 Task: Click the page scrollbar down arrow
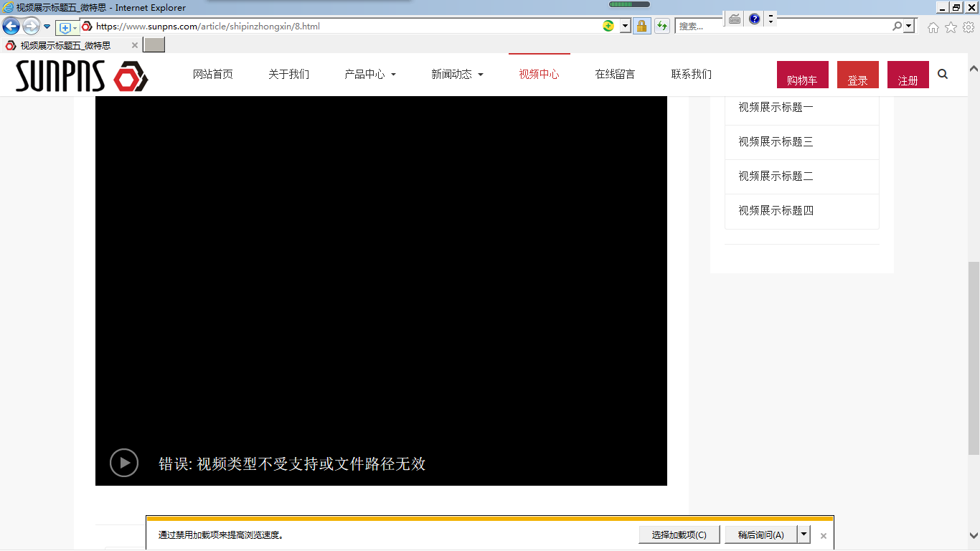974,535
